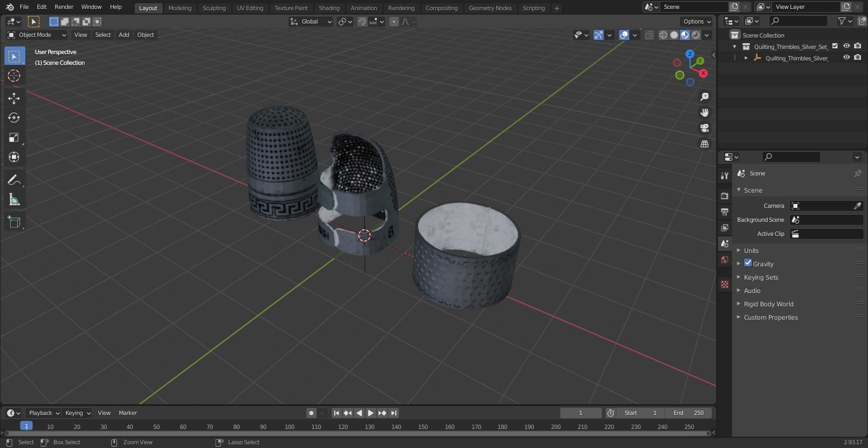Hide Quilting_Thimbles_Silver_Set collection in viewport
This screenshot has width=868, height=448.
(846, 46)
